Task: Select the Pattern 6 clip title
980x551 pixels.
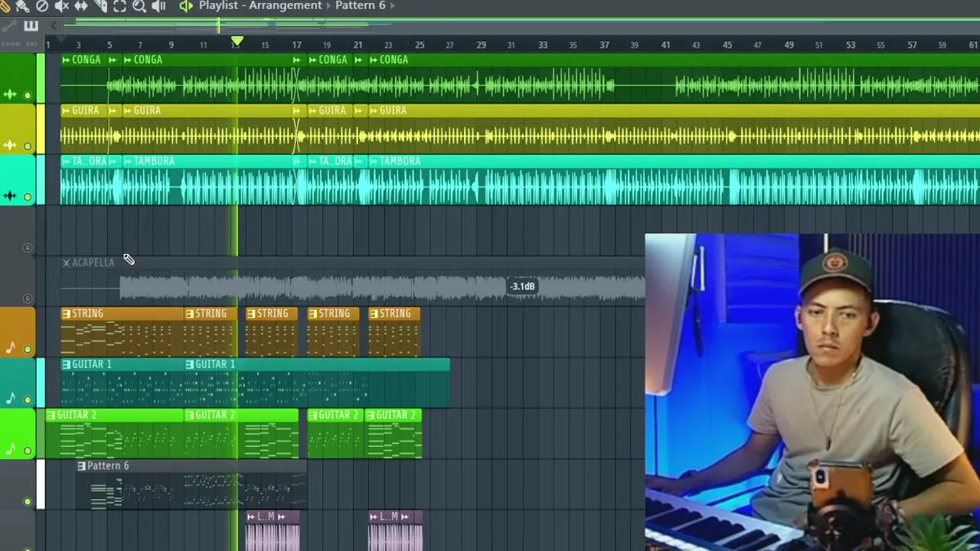Action: coord(108,466)
